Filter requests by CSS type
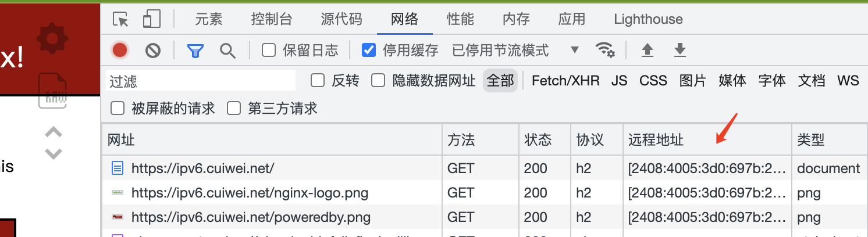This screenshot has width=868, height=237. [x=653, y=81]
